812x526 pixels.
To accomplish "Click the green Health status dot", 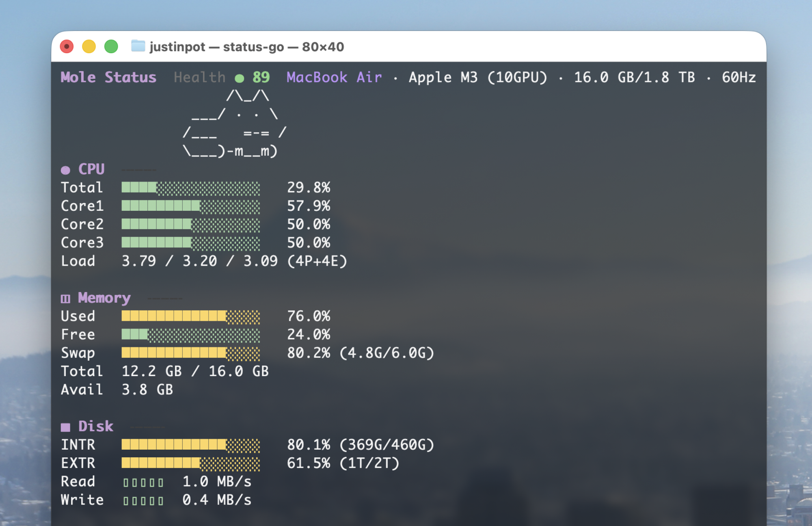I will tap(240, 78).
